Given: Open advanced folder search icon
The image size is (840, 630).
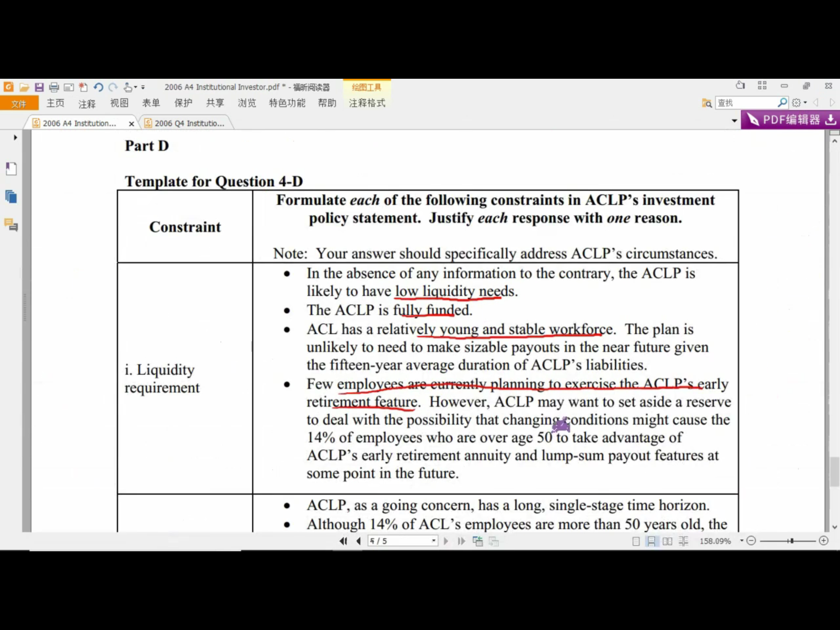Looking at the screenshot, I should point(707,103).
